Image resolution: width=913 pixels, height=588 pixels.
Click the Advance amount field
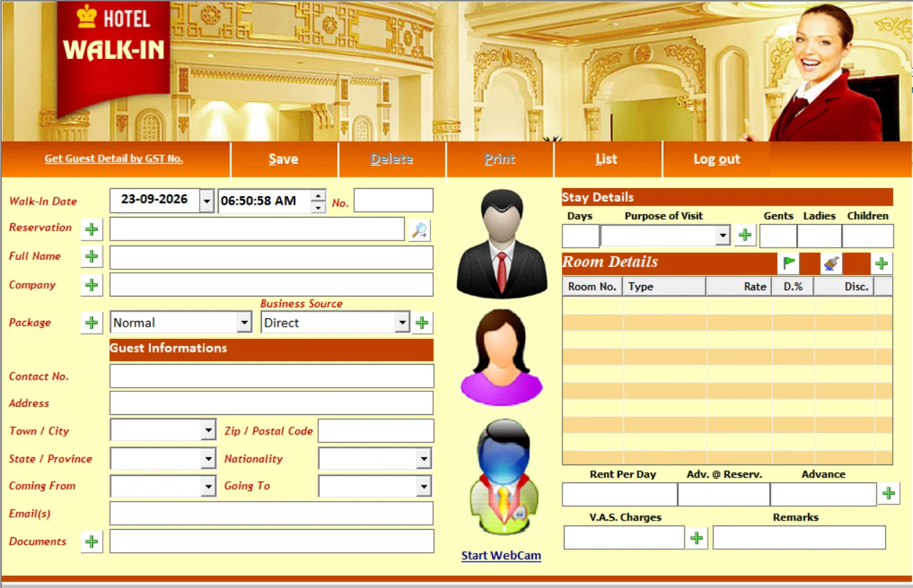click(x=823, y=495)
